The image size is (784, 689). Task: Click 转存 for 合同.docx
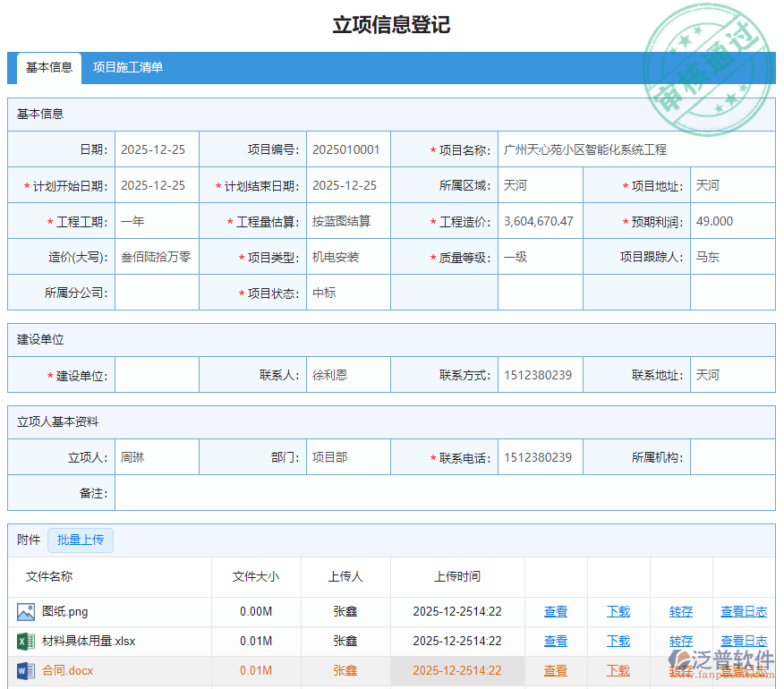680,670
